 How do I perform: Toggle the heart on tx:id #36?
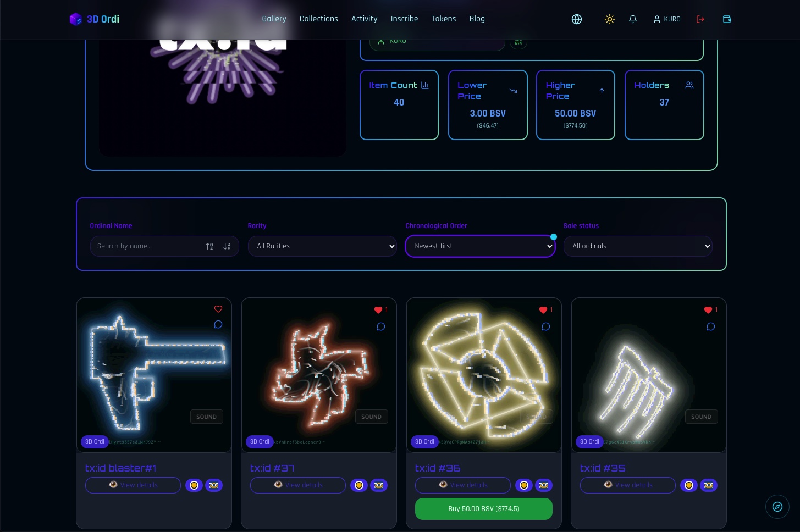[543, 310]
